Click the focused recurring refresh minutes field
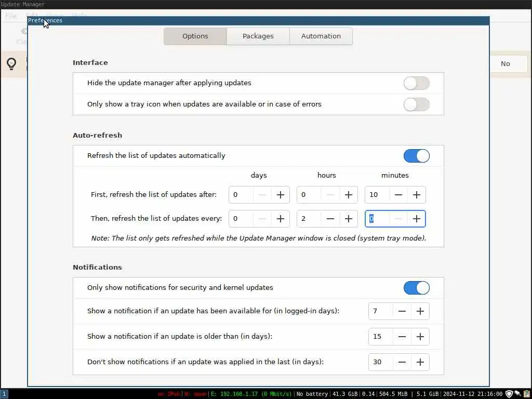 click(377, 219)
